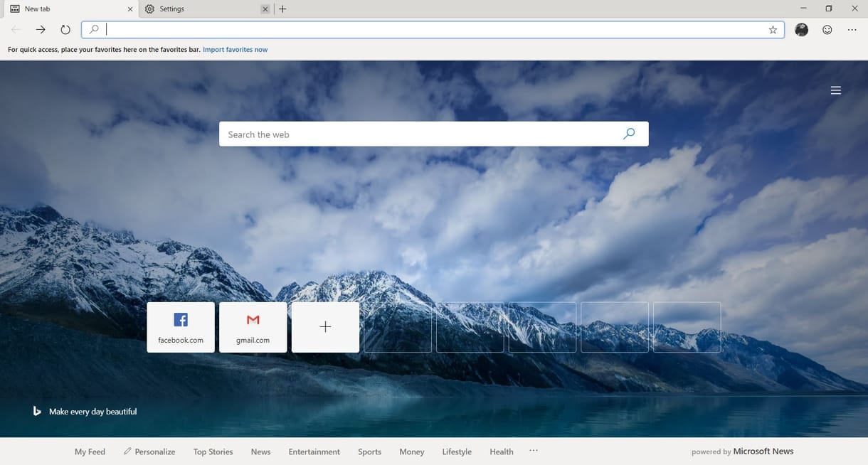This screenshot has width=868, height=465.
Task: Open the Money category
Action: pos(411,451)
